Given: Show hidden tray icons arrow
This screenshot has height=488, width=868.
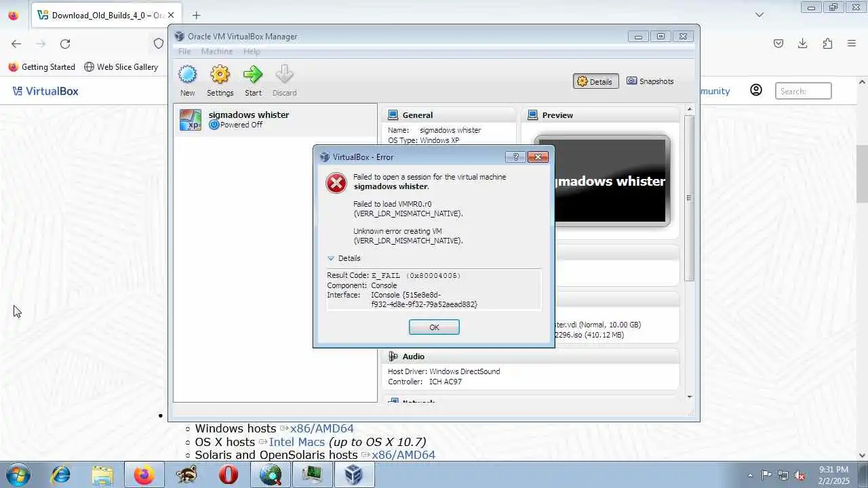Looking at the screenshot, I should pyautogui.click(x=750, y=475).
